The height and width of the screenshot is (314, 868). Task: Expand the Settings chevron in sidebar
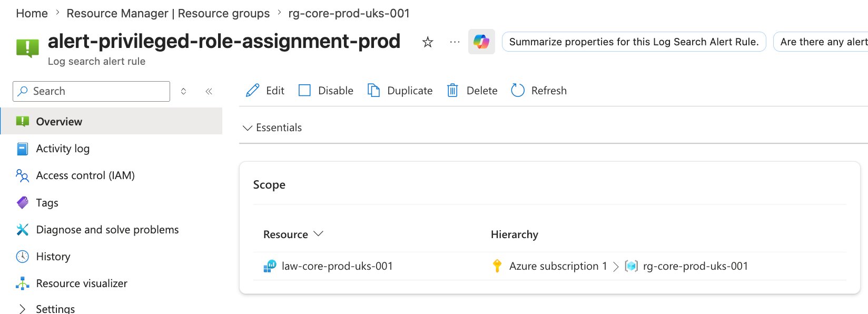22,309
